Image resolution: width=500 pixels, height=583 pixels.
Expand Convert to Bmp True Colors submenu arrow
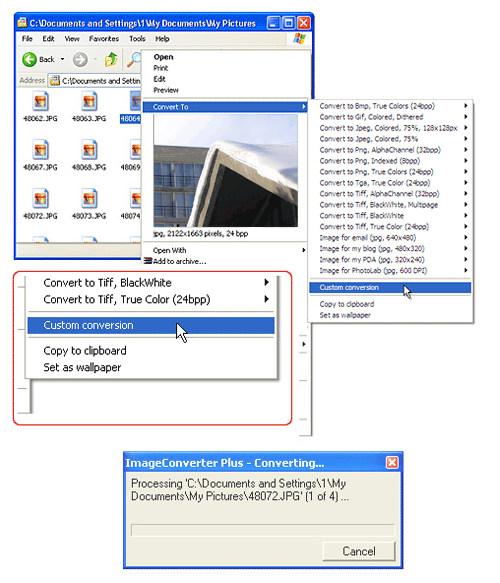(465, 106)
